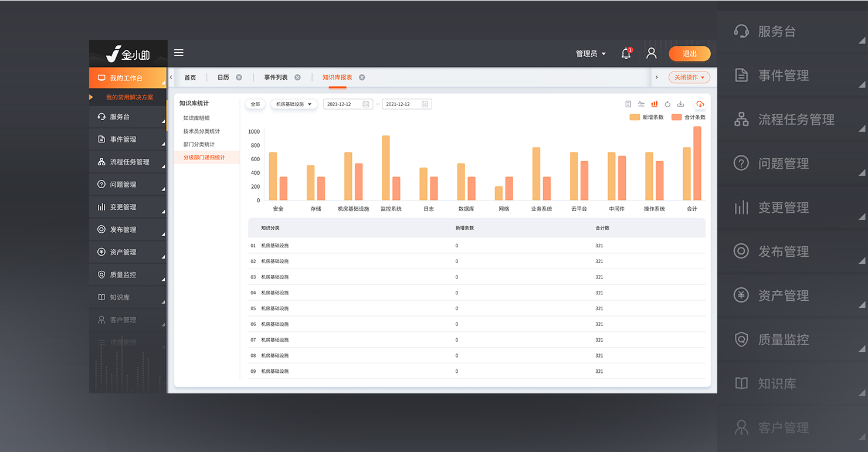
Task: Switch to table list view icon
Action: click(x=628, y=104)
